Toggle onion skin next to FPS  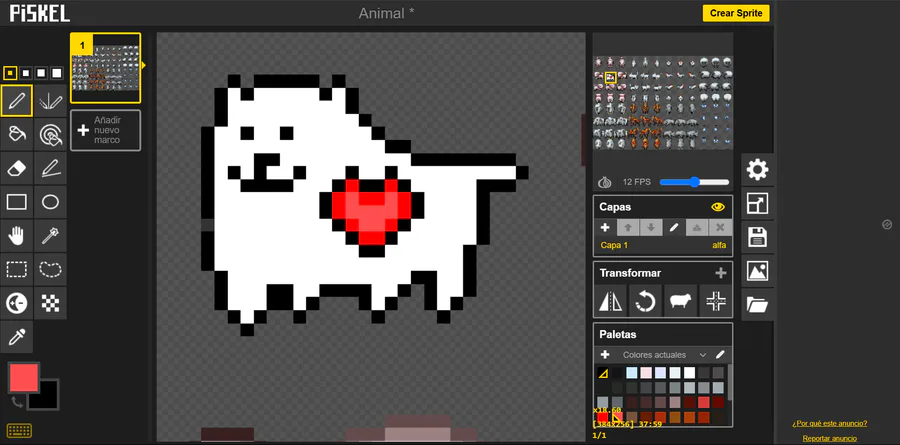point(604,181)
